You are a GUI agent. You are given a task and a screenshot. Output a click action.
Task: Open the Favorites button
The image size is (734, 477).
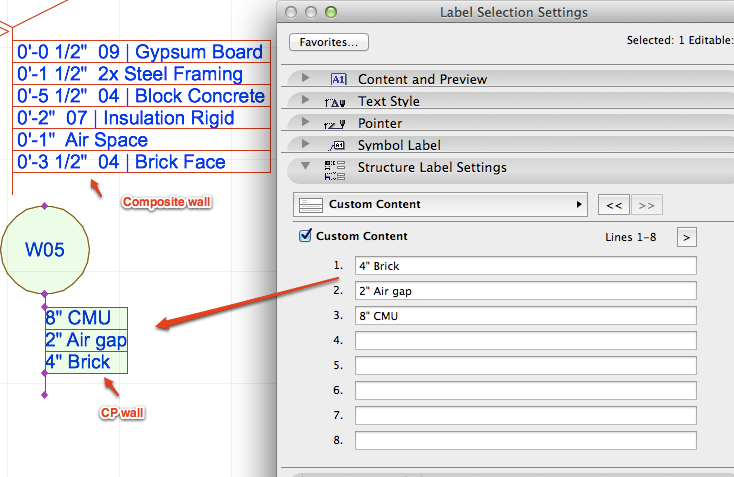pyautogui.click(x=329, y=42)
